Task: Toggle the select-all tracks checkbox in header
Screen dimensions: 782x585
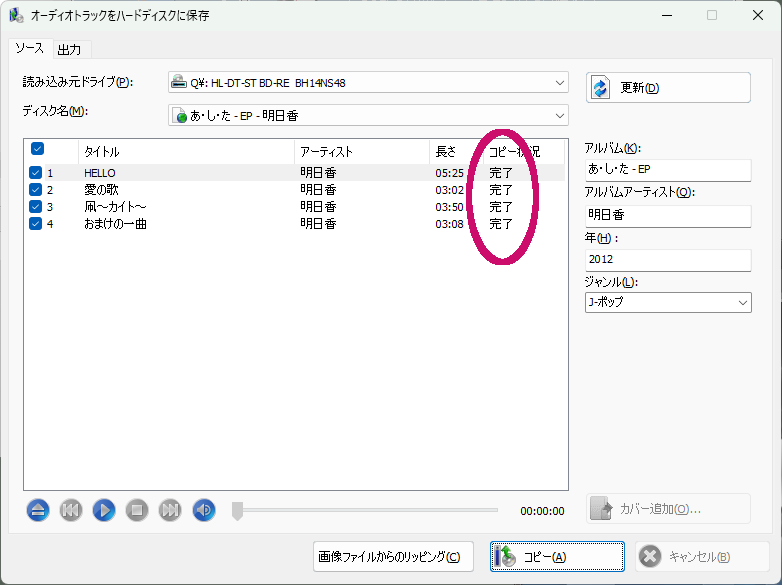Action: pos(37,149)
